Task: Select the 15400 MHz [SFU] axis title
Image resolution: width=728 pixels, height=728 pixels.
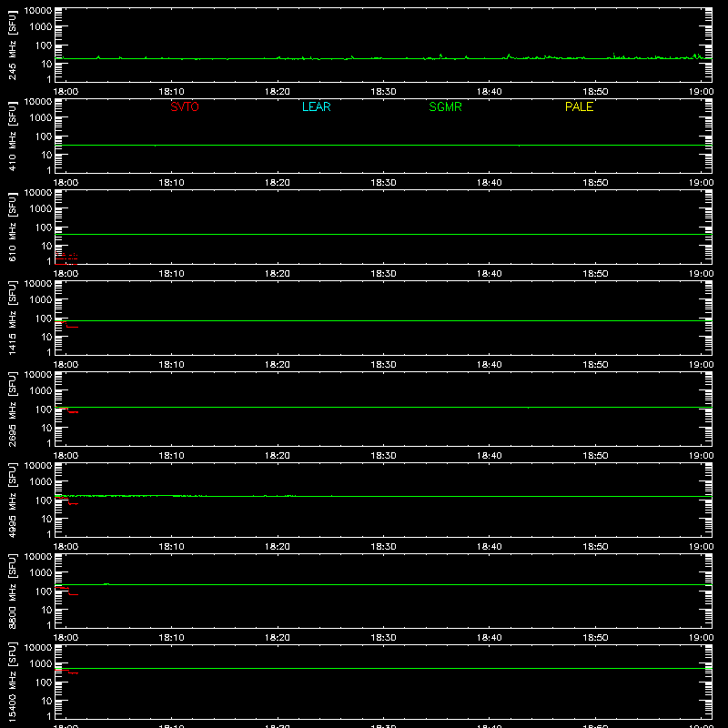Action: click(x=13, y=682)
